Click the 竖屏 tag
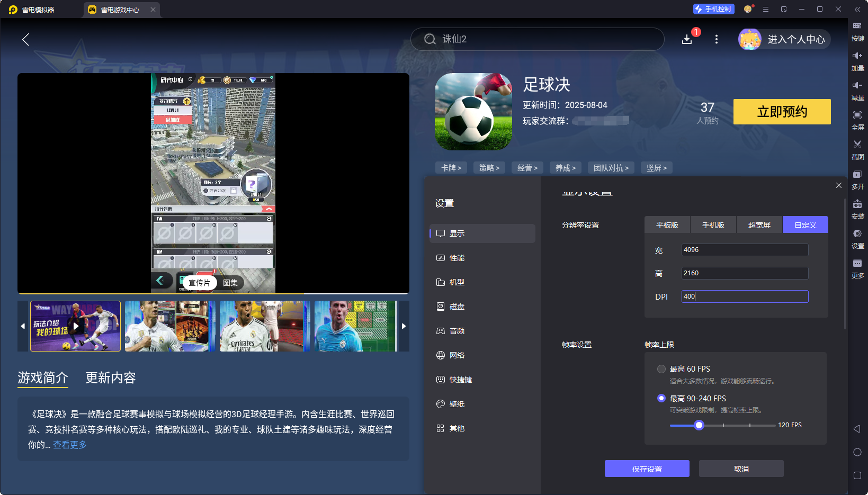This screenshot has width=868, height=495. (657, 168)
